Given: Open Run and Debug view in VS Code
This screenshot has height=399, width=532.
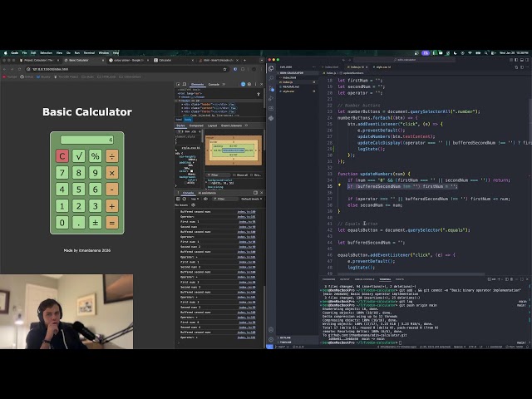Looking at the screenshot, I should point(271,98).
